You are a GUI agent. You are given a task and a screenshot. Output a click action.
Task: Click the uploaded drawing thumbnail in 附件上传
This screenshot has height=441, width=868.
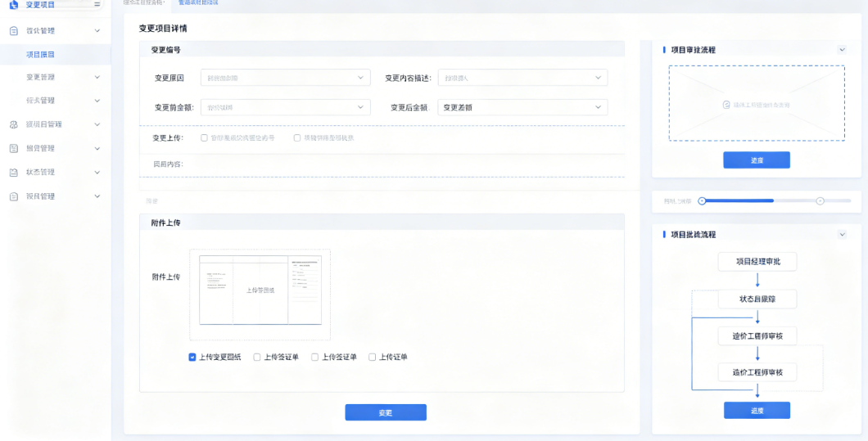coord(260,290)
